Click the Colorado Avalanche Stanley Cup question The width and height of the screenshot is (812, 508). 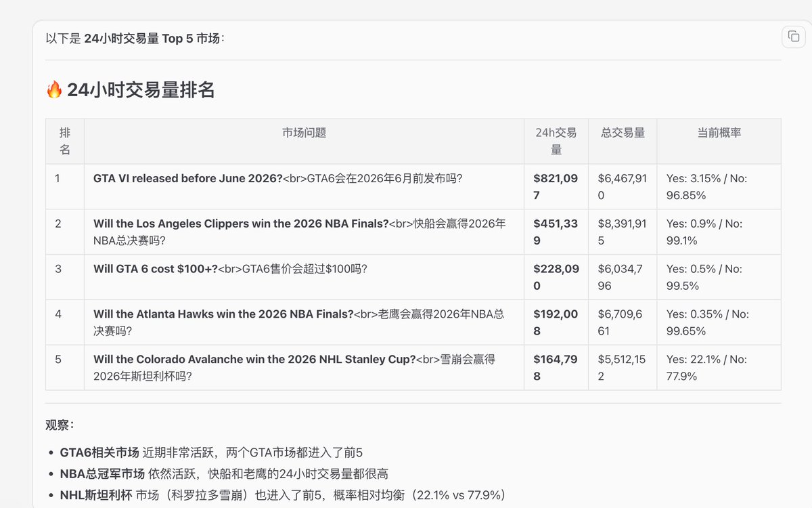click(x=294, y=368)
